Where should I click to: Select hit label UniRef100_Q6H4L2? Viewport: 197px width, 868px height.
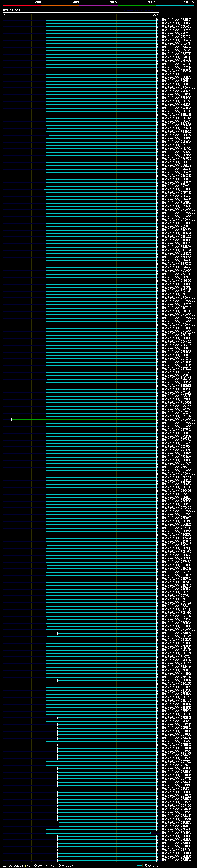click(x=177, y=40)
